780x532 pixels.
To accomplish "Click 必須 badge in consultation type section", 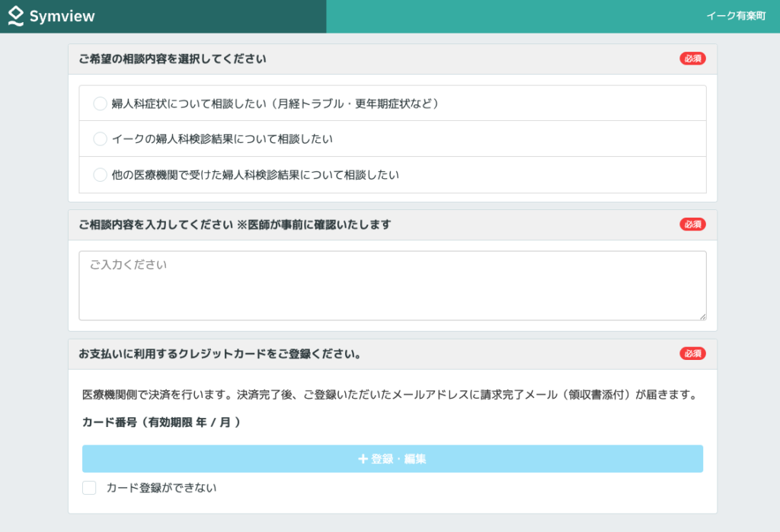I will click(692, 59).
